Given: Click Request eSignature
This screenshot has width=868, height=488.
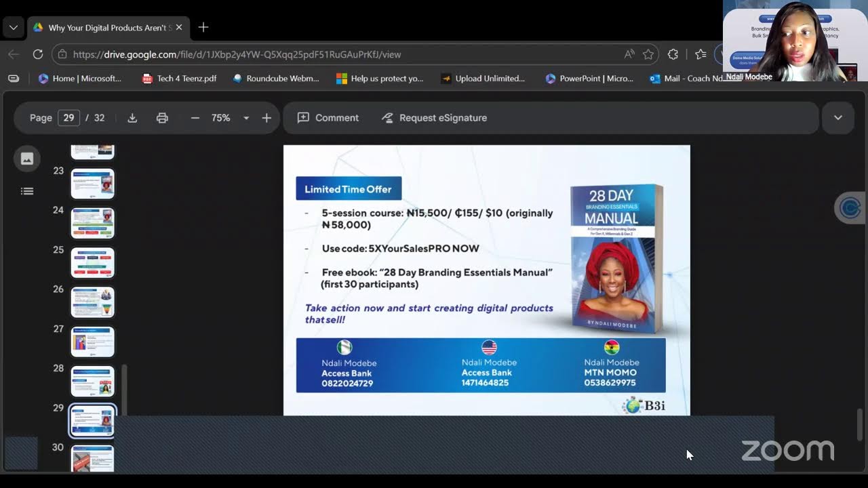Looking at the screenshot, I should [434, 118].
